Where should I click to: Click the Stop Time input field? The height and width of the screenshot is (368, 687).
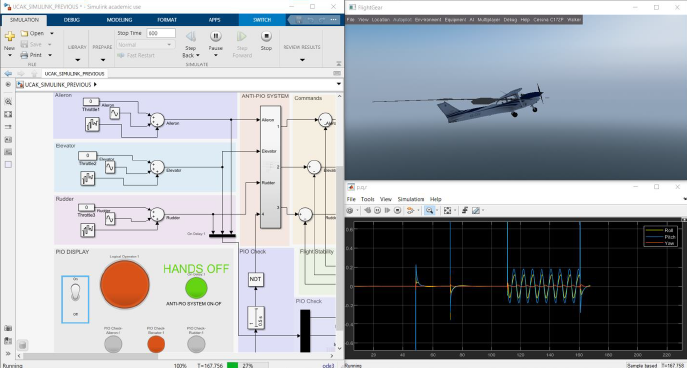(161, 33)
